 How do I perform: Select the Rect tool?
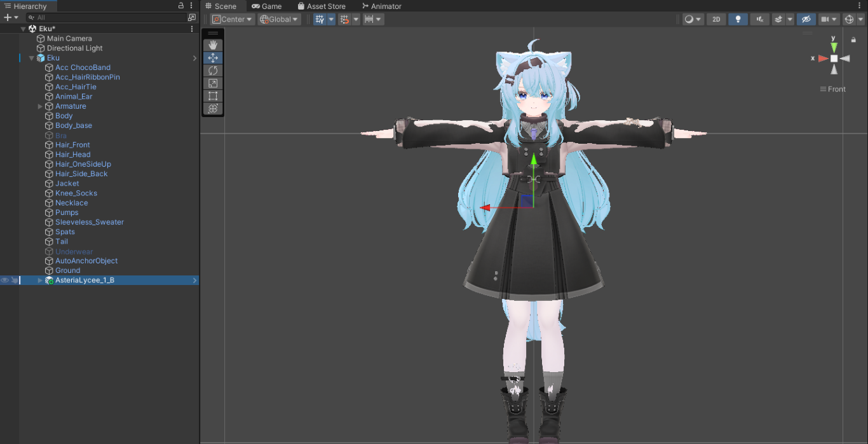coord(213,96)
